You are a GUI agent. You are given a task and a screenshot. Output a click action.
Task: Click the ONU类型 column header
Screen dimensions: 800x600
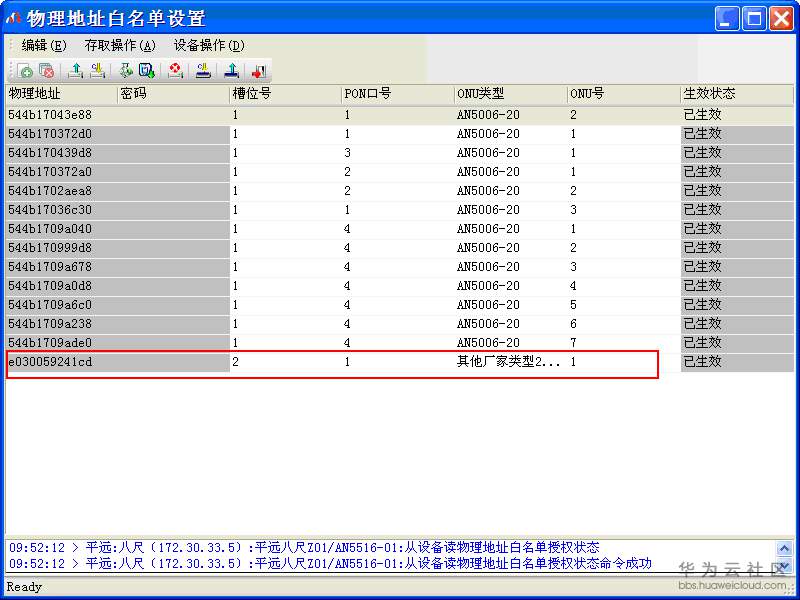(x=511, y=94)
